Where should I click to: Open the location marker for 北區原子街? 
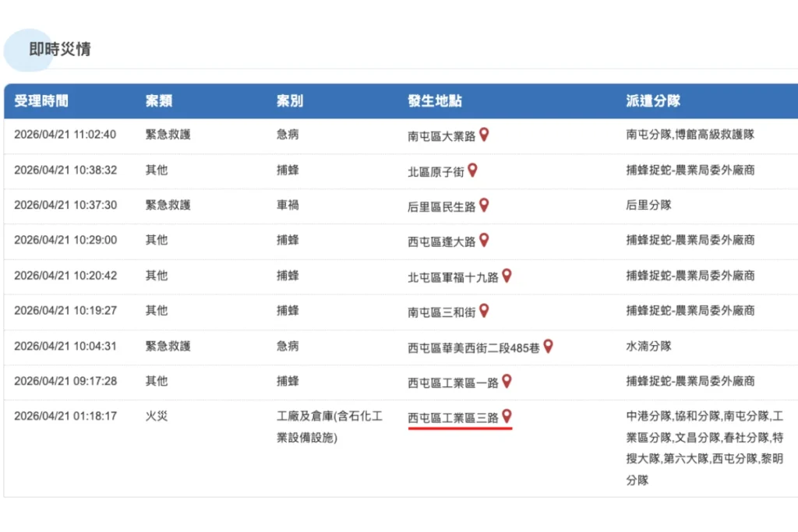[473, 170]
